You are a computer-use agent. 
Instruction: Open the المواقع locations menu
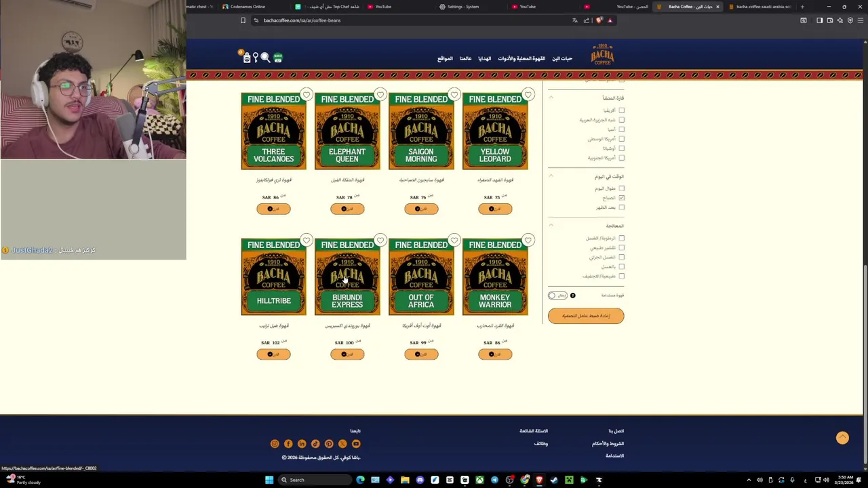point(445,58)
